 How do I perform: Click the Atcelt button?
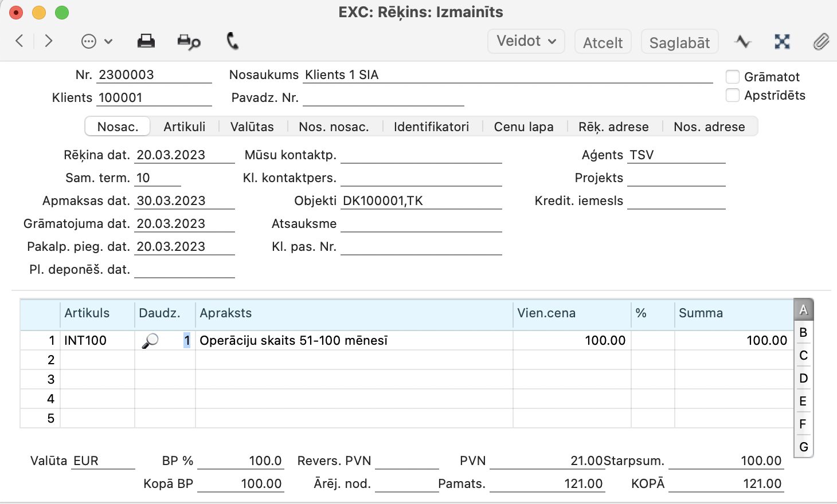tap(603, 42)
